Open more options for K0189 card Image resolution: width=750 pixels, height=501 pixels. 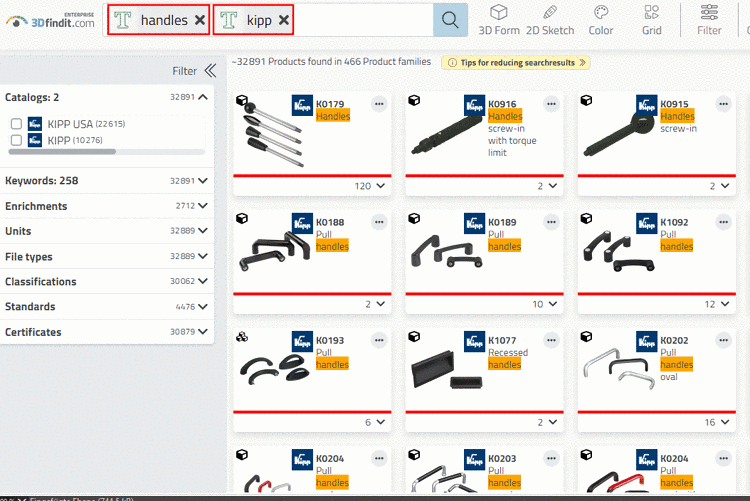tap(551, 222)
